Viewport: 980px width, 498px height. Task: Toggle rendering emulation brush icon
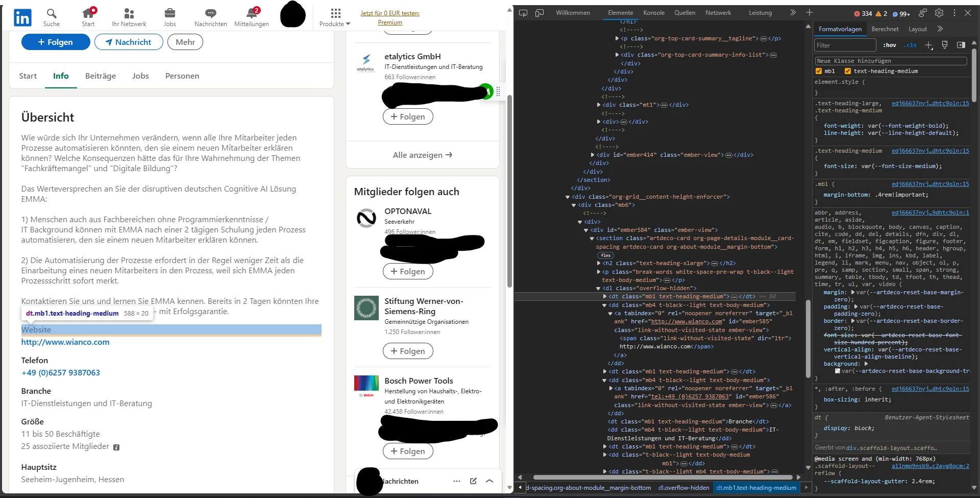945,45
